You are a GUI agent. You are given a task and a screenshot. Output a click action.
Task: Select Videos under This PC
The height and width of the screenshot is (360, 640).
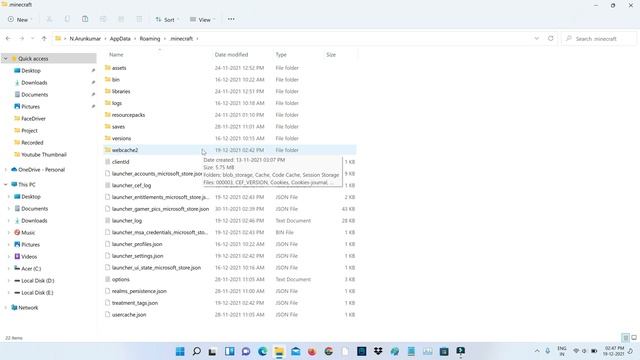[x=29, y=257]
